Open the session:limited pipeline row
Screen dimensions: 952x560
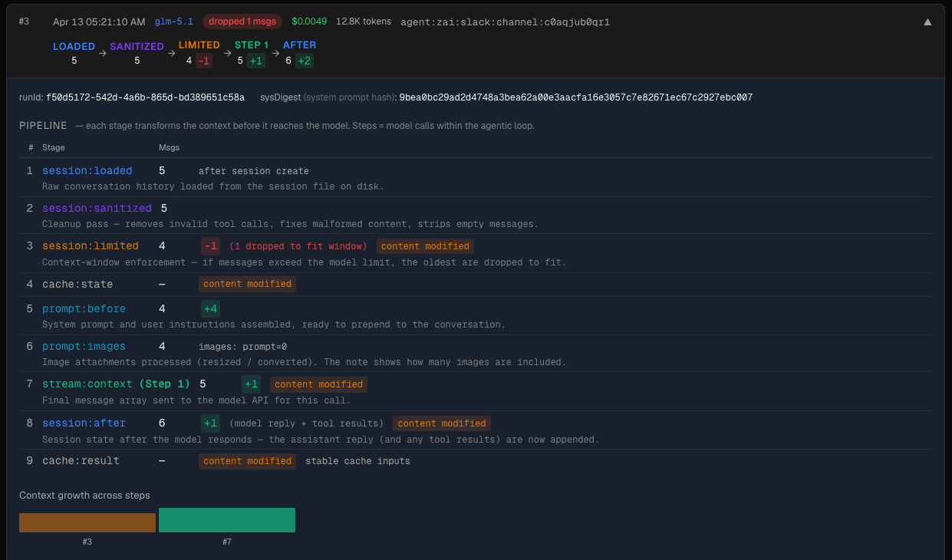[476, 253]
